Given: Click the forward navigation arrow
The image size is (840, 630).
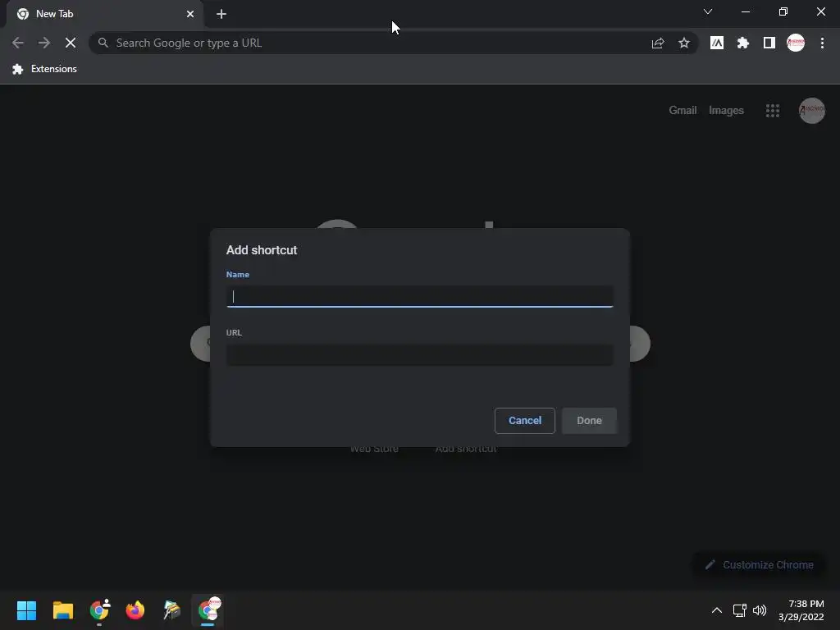Looking at the screenshot, I should [44, 43].
